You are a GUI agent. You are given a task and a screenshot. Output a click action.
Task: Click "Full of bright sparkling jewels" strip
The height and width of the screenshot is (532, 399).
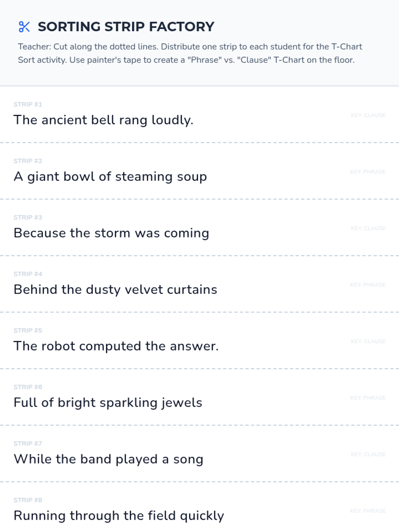pos(108,403)
